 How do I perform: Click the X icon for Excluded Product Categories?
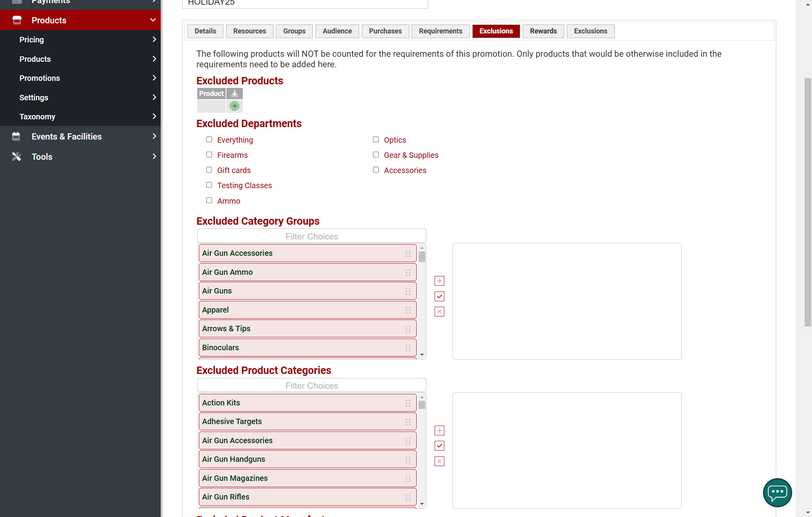[x=439, y=461]
